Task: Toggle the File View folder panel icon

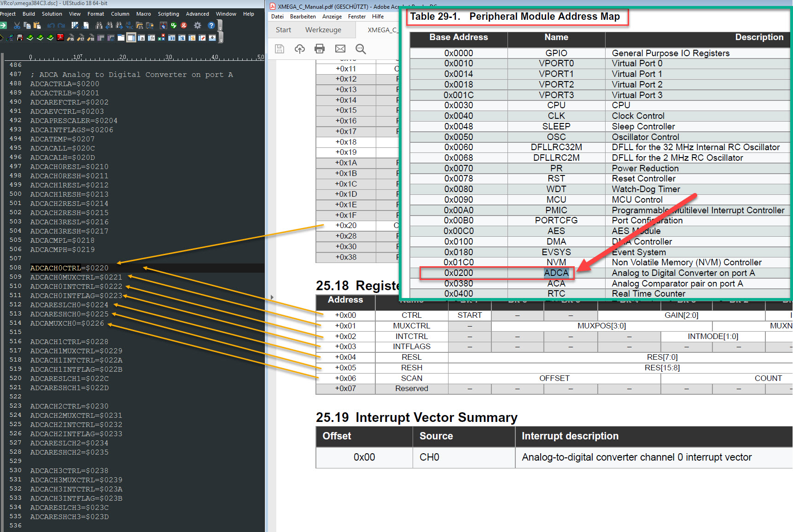Action: [121, 38]
